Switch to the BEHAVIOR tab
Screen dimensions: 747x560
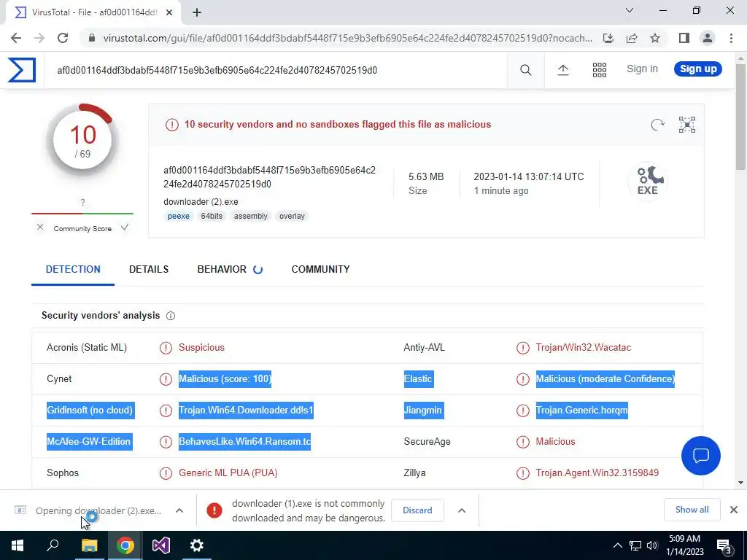point(222,269)
